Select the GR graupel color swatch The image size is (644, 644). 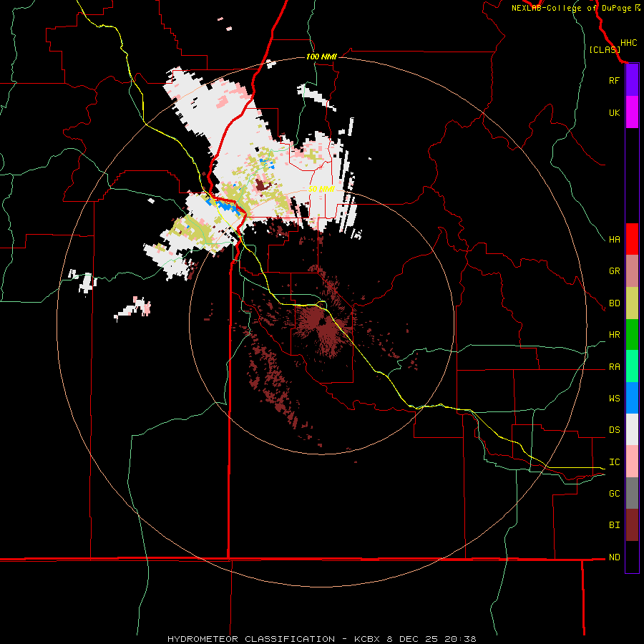pyautogui.click(x=632, y=271)
